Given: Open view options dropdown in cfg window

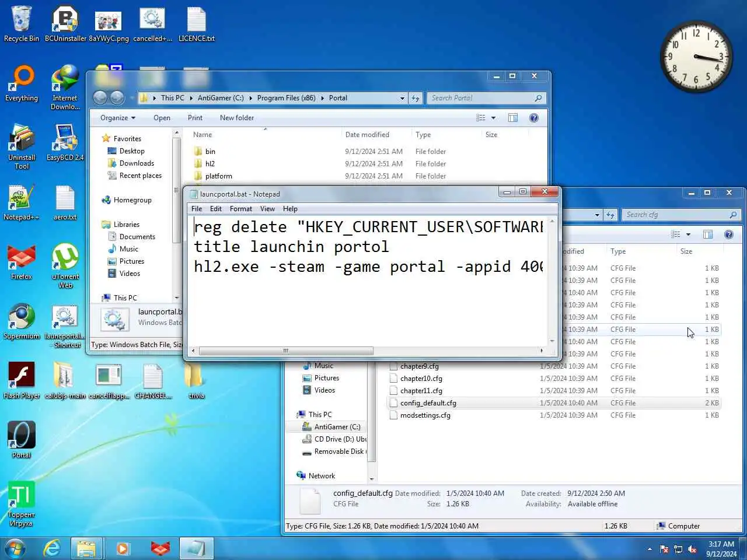Looking at the screenshot, I should [688, 235].
